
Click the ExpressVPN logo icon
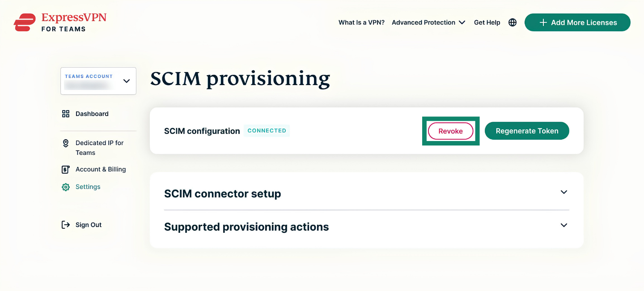click(25, 22)
